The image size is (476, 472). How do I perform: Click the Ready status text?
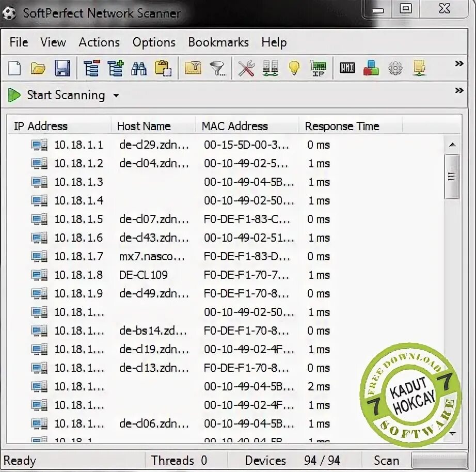point(20,461)
